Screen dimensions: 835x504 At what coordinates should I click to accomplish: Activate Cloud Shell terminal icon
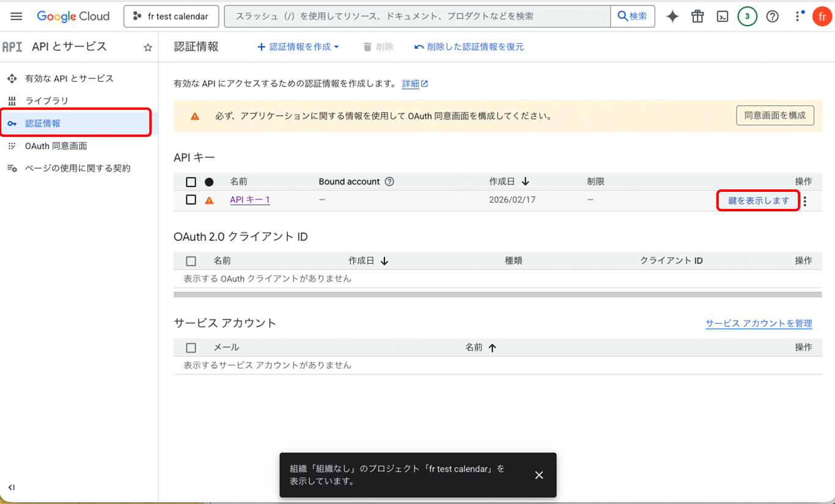tap(723, 16)
